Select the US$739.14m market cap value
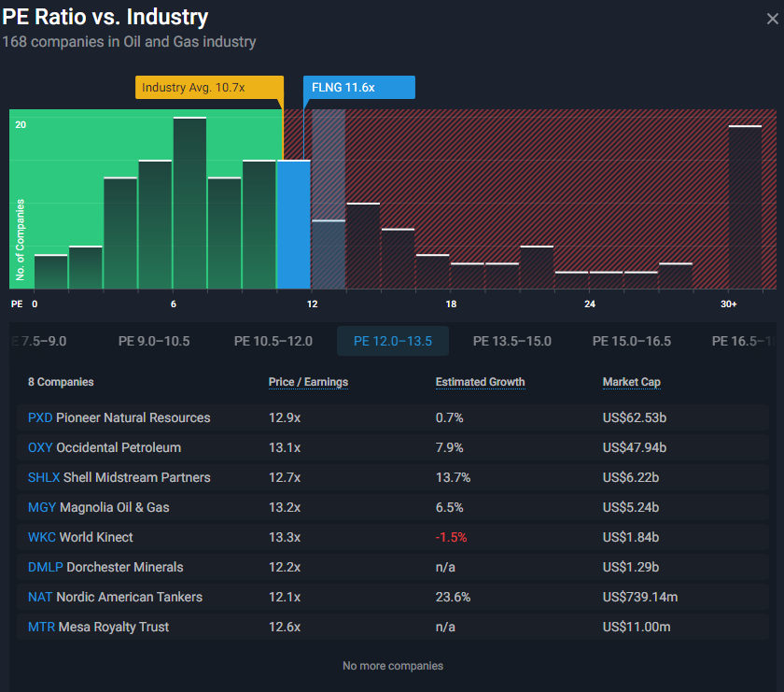The image size is (784, 692). (x=640, y=597)
